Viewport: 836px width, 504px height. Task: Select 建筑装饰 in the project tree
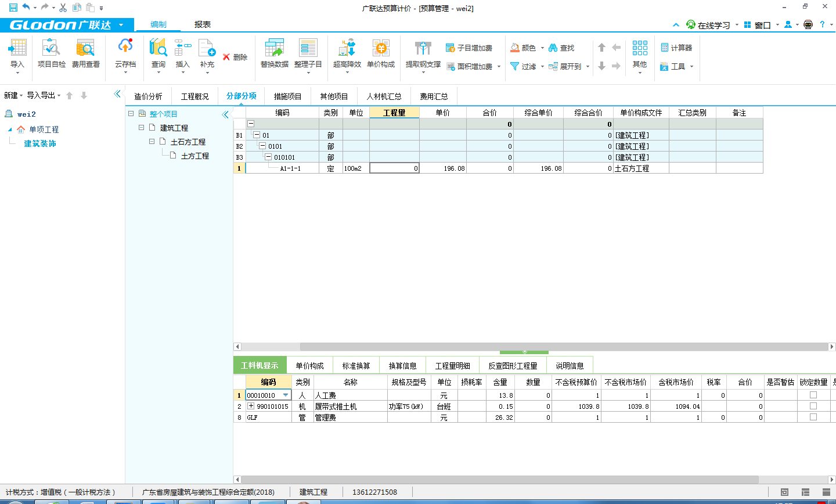[x=40, y=143]
